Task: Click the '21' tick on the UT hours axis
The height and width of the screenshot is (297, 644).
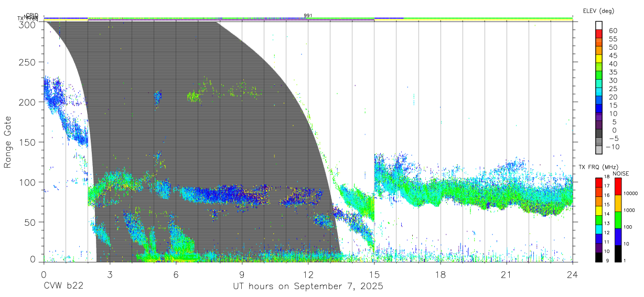Action: (506, 274)
